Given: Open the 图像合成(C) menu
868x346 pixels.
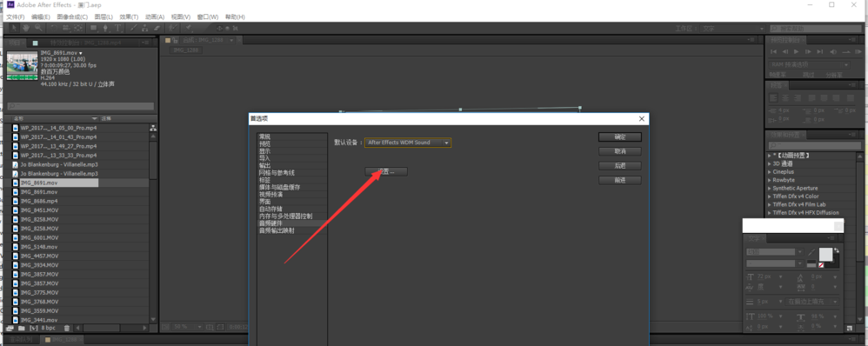Looking at the screenshot, I should pyautogui.click(x=72, y=17).
